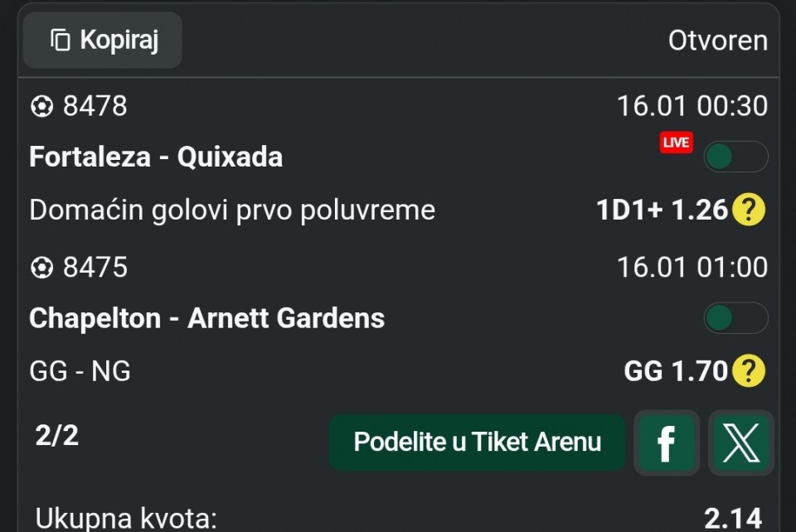This screenshot has width=796, height=532.
Task: Select the Domaćin golovi prvo poluvreme market
Action: point(232,210)
